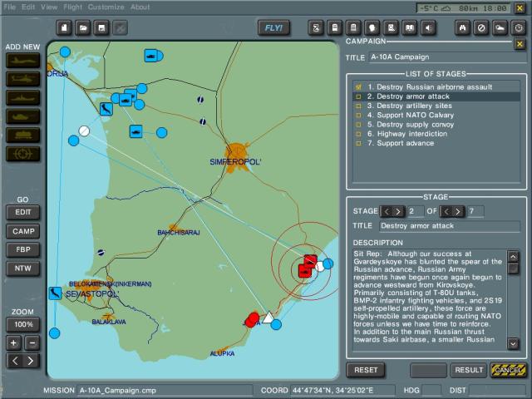The image size is (532, 399).
Task: Open the Customize menu
Action: coord(106,7)
